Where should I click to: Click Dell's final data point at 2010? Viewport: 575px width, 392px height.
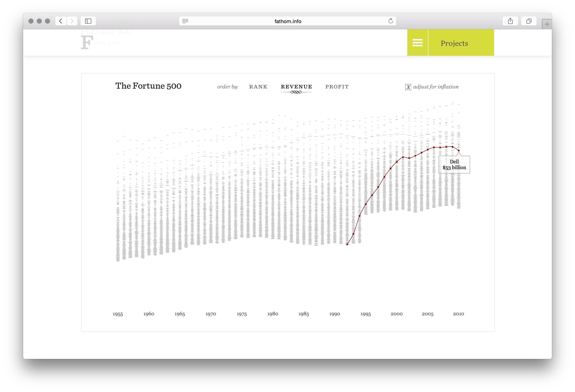(x=459, y=151)
